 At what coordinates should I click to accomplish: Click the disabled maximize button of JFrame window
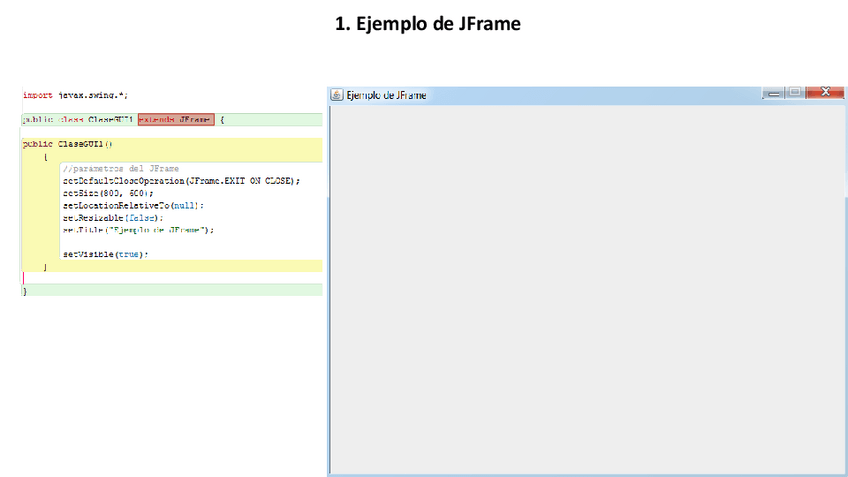tap(795, 92)
